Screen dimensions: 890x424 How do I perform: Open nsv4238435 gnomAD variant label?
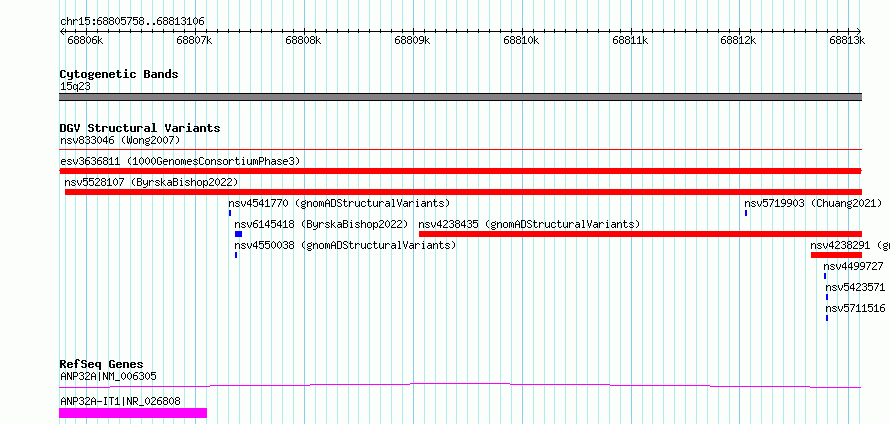(529, 224)
